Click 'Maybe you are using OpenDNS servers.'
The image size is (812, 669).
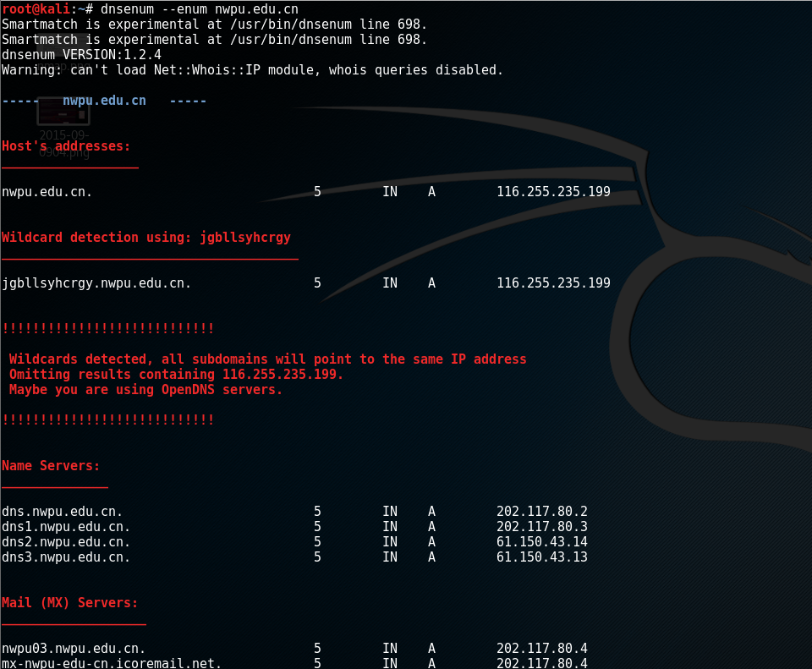click(x=145, y=390)
